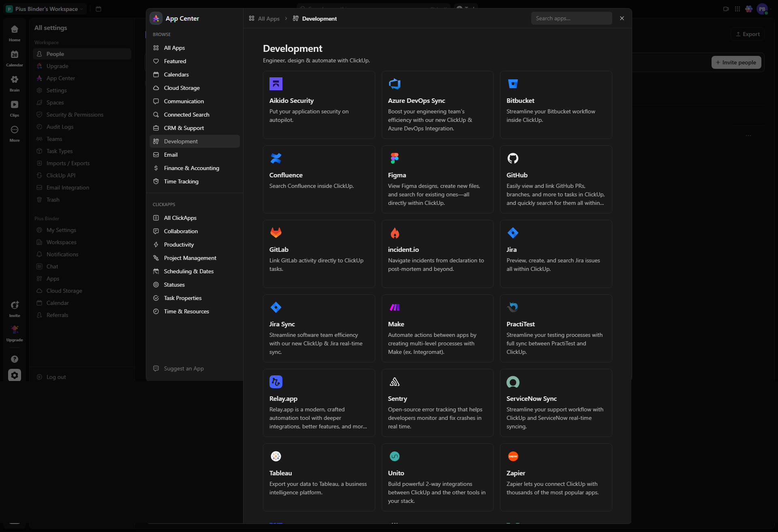Image resolution: width=778 pixels, height=532 pixels.
Task: Focus the Search apps field
Action: coord(571,18)
